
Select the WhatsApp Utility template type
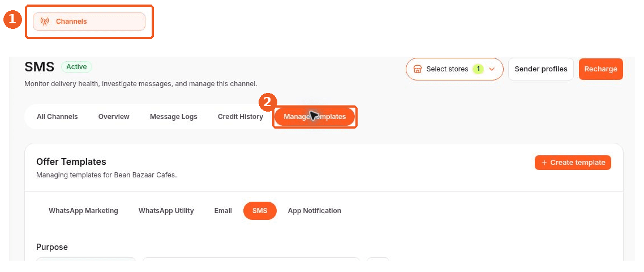pyautogui.click(x=166, y=211)
